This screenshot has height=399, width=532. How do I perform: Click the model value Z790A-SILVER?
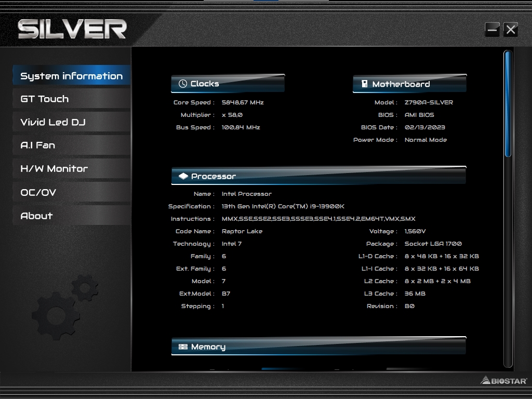(x=429, y=102)
